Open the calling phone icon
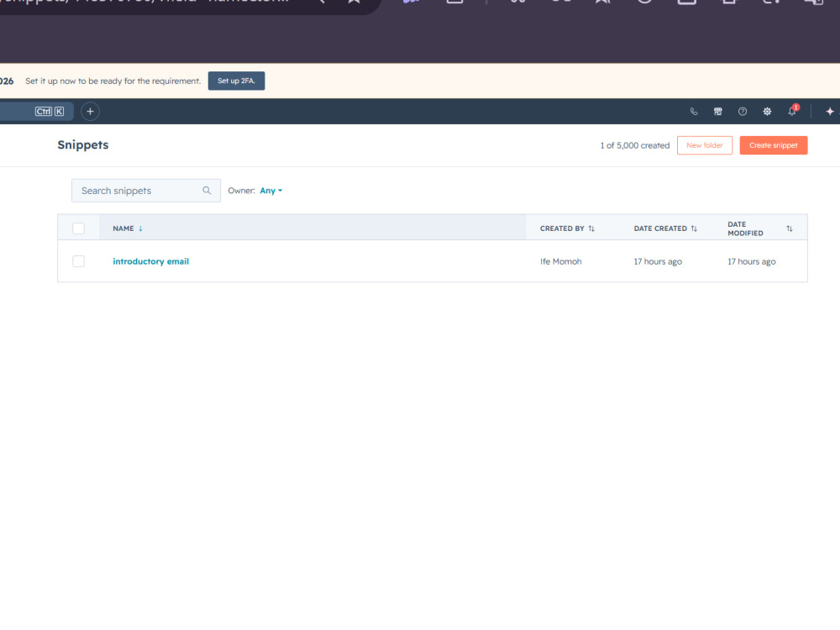The width and height of the screenshot is (840, 630). pos(694,112)
